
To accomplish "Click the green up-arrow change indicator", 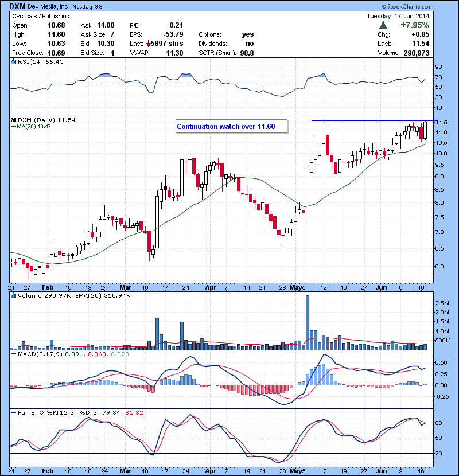I will click(x=383, y=25).
